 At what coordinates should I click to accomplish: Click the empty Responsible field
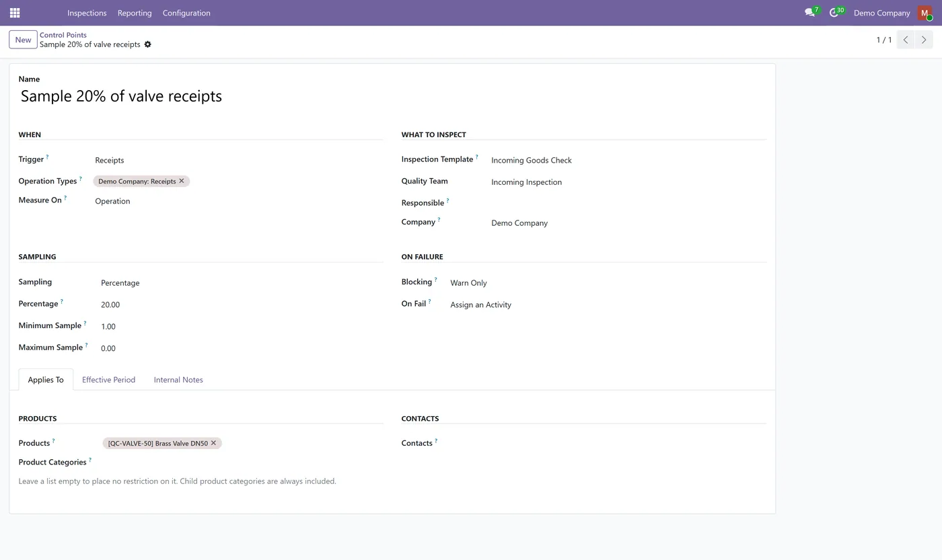click(628, 202)
